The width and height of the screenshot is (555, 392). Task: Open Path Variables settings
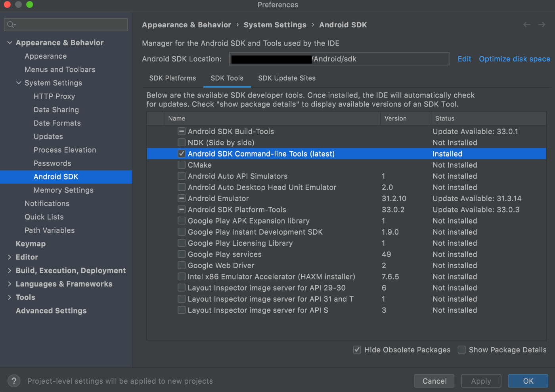pos(50,230)
